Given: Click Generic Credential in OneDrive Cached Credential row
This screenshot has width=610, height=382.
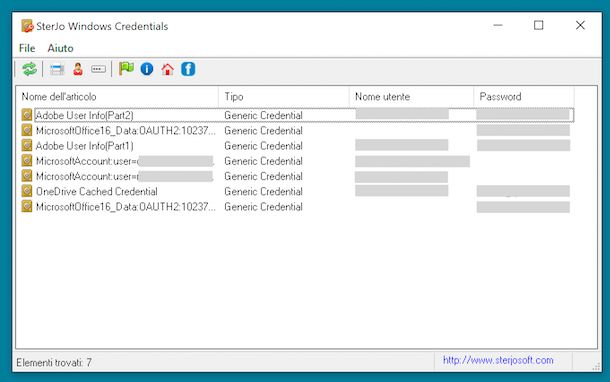Looking at the screenshot, I should tap(263, 191).
